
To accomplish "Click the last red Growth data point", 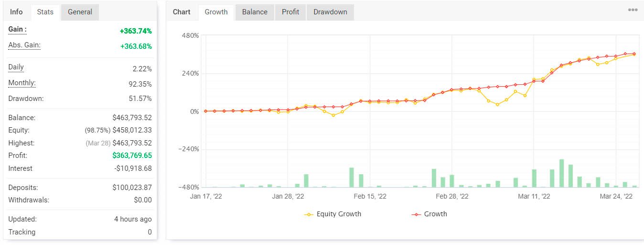I will [x=634, y=54].
